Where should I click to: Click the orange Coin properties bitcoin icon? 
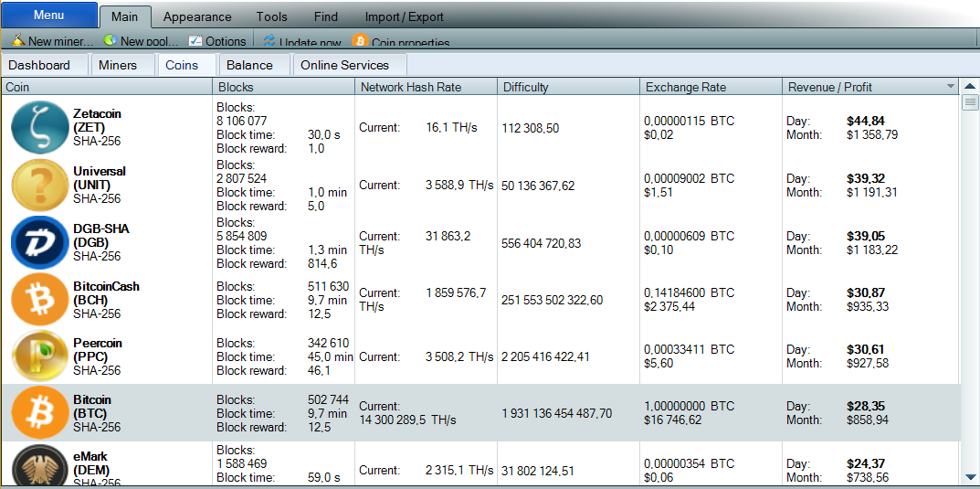359,41
